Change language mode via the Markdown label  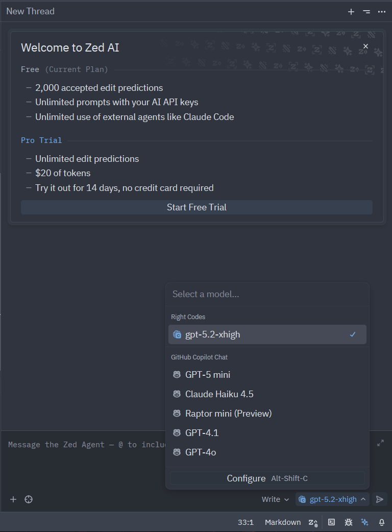pyautogui.click(x=282, y=522)
